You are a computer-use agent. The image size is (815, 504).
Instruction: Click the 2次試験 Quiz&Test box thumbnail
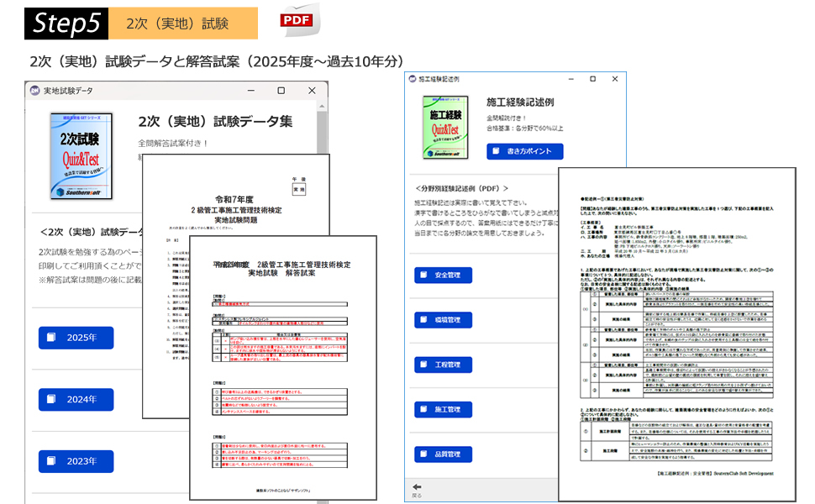click(x=81, y=156)
